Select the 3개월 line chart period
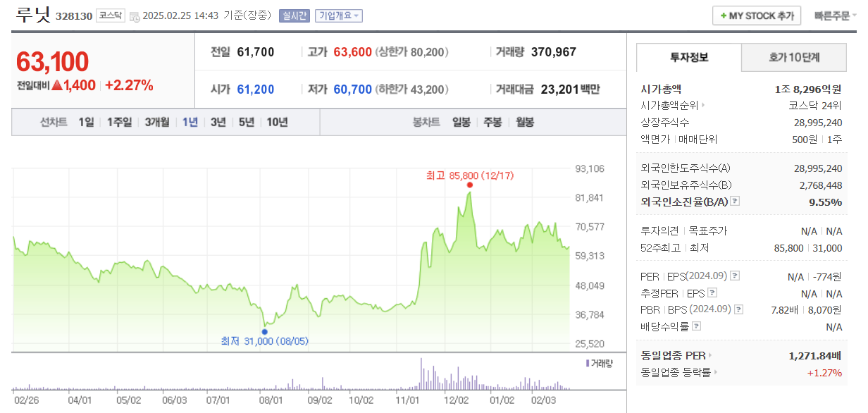This screenshot has width=868, height=413. coord(157,122)
